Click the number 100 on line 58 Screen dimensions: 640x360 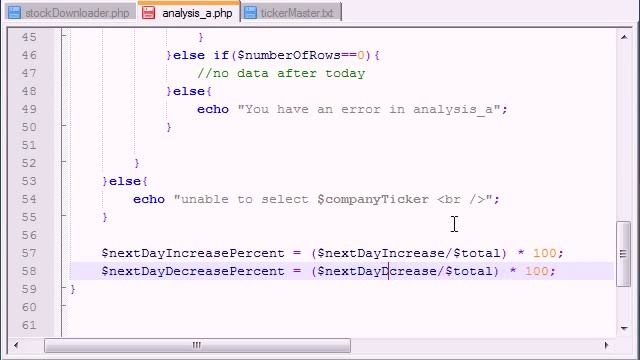pos(536,271)
